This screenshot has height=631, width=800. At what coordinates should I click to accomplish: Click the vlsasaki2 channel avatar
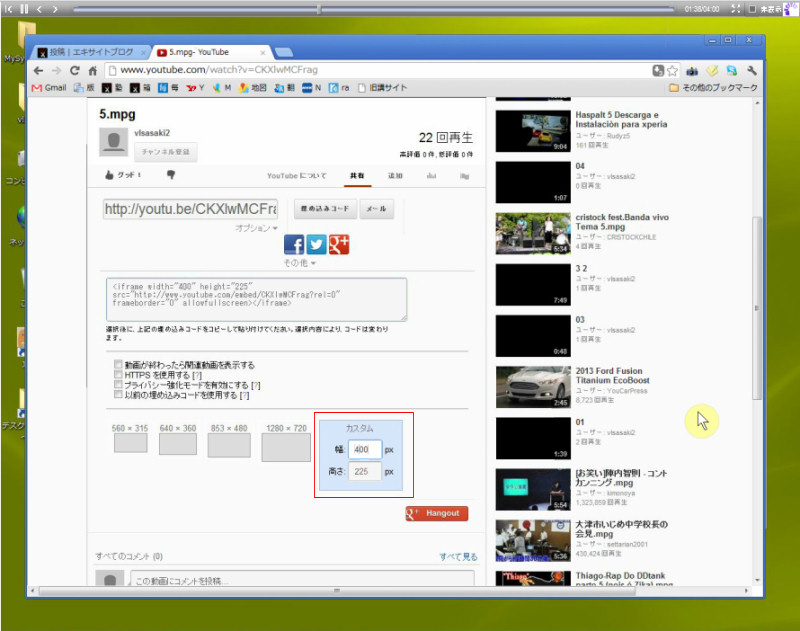coord(113,142)
